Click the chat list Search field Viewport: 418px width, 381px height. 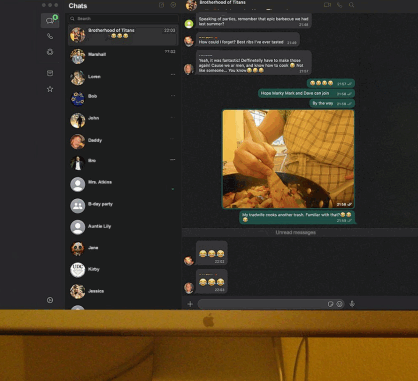pyautogui.click(x=123, y=19)
